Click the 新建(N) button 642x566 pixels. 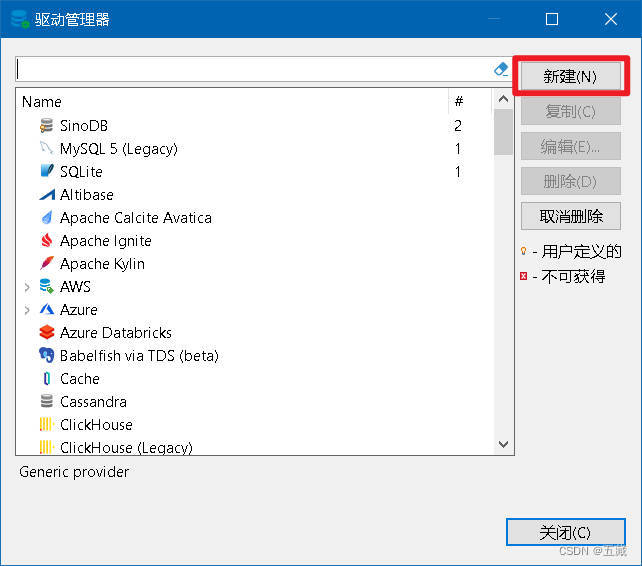[x=570, y=76]
